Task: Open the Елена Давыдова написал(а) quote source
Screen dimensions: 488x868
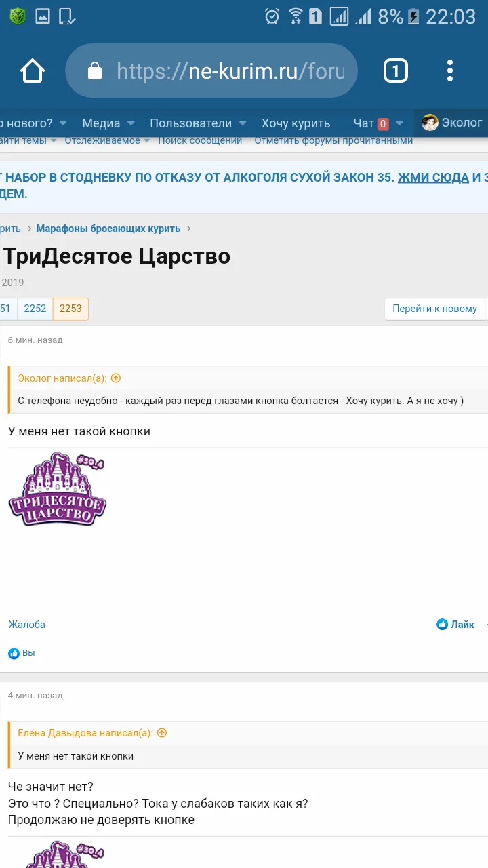Action: [85, 733]
